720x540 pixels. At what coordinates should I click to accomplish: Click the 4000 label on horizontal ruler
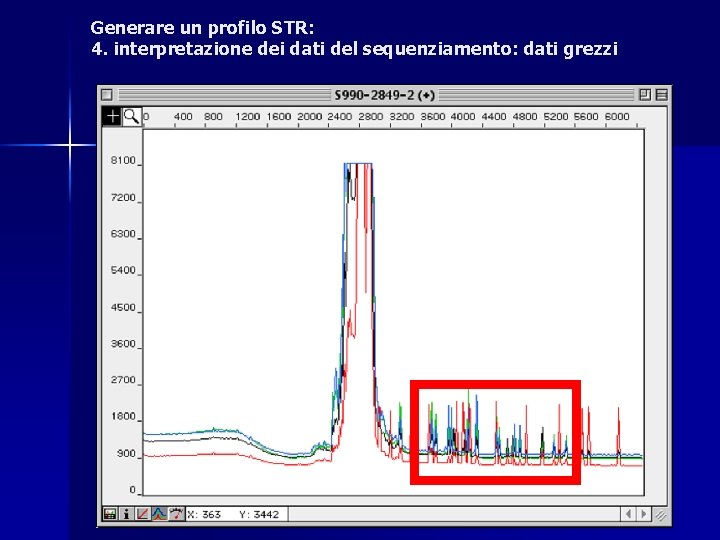(x=463, y=117)
